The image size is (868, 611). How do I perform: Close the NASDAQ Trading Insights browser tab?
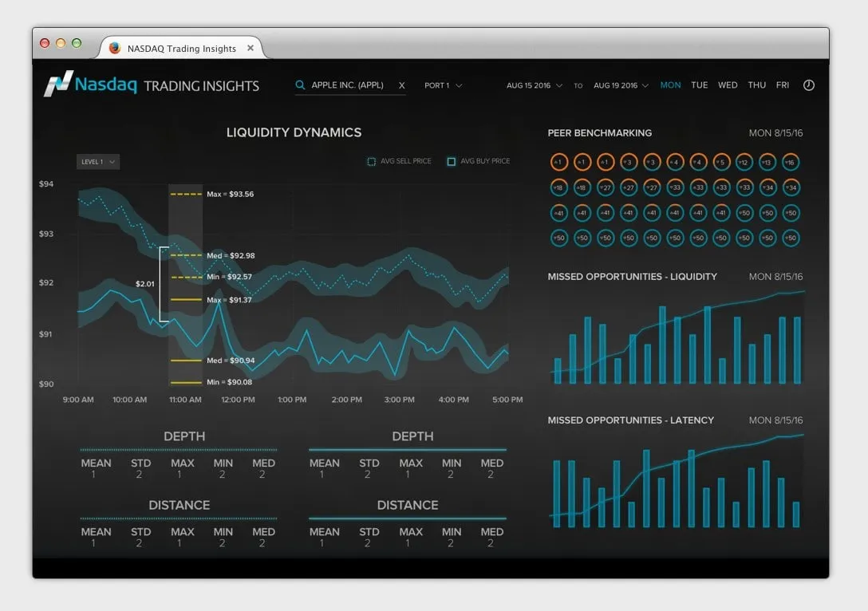point(251,48)
